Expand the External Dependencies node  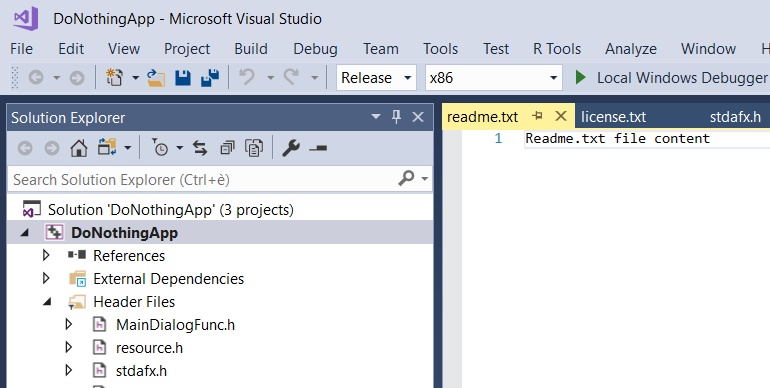click(x=46, y=278)
